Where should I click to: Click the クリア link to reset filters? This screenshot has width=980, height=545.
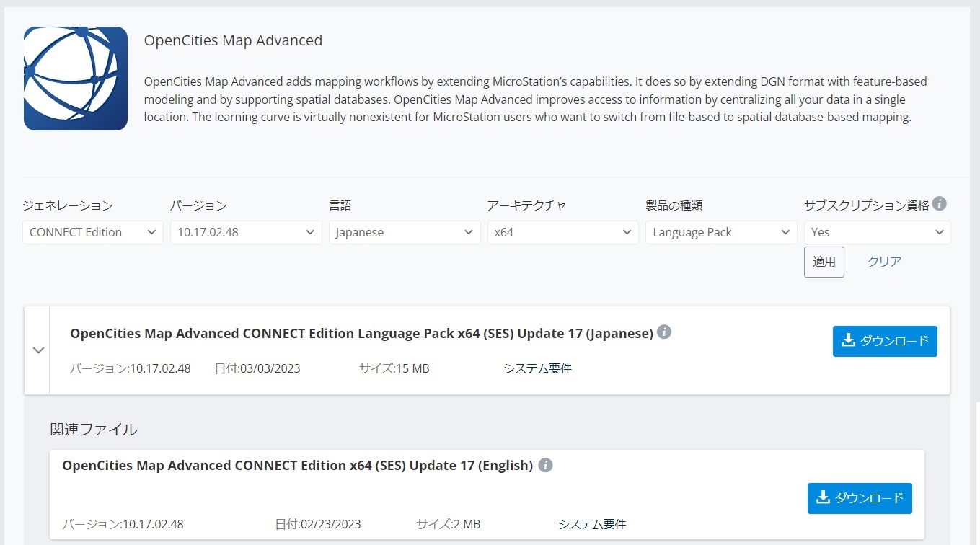884,262
